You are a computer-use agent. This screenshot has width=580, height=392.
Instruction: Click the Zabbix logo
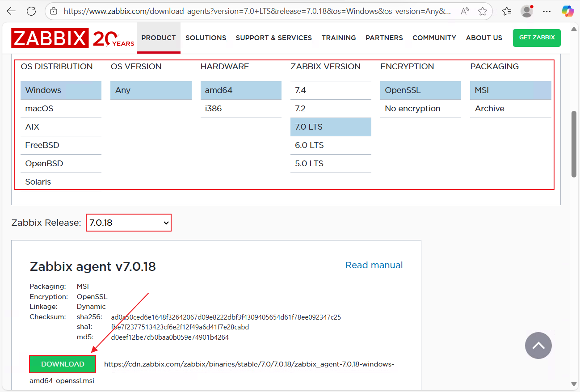click(73, 38)
